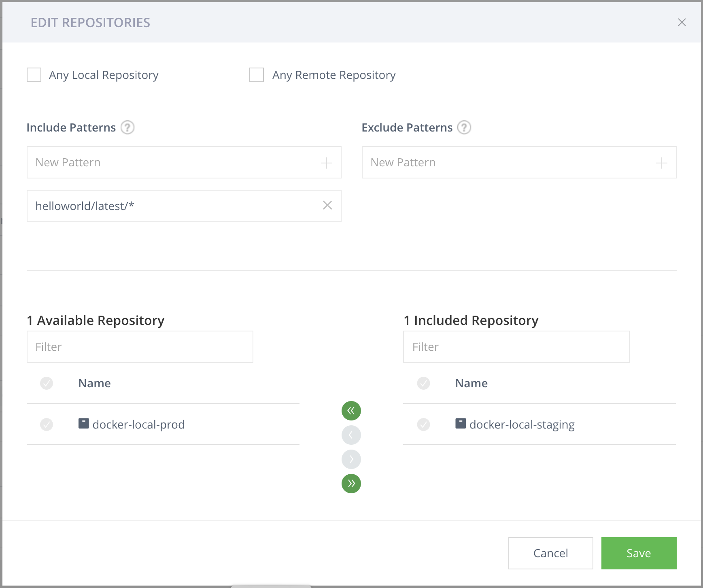Select the docker-local-staging repository checkbox
Viewport: 703px width, 588px height.
[x=423, y=424]
